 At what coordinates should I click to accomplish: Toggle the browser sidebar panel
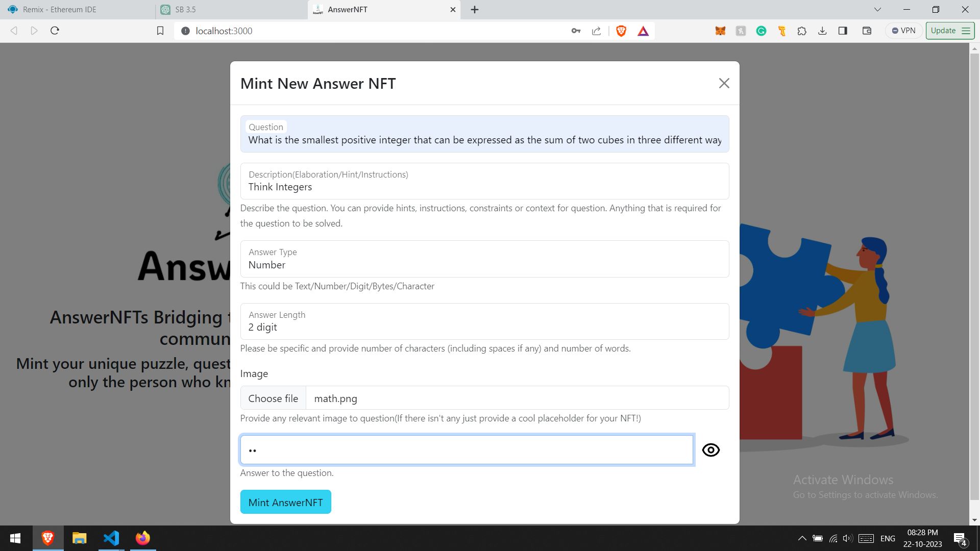(x=843, y=31)
